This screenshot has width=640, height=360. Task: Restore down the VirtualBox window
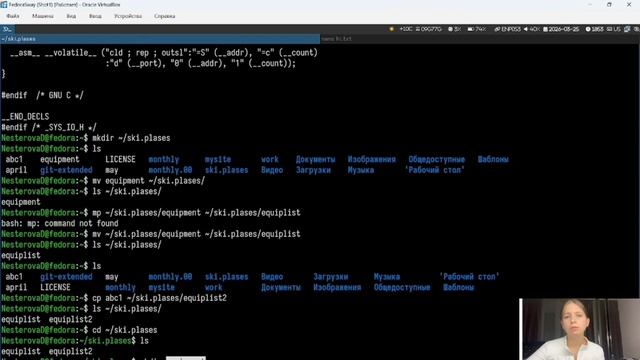tap(609, 4)
